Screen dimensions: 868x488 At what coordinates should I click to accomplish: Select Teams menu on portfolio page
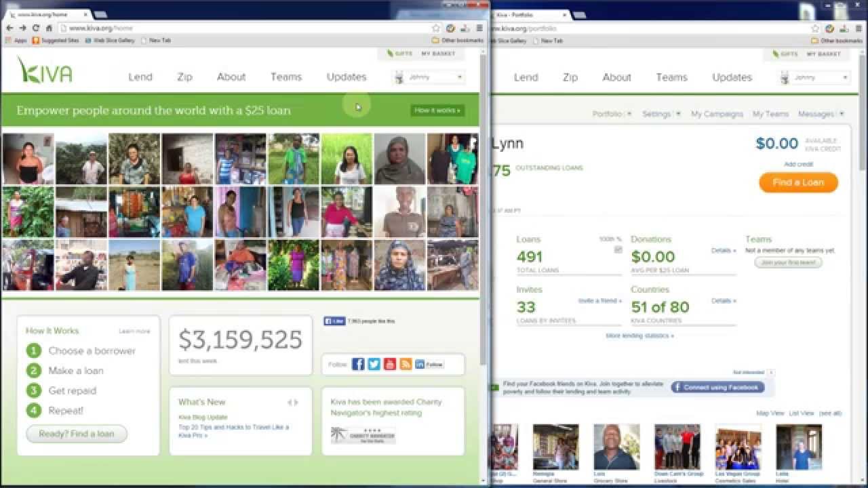click(671, 77)
